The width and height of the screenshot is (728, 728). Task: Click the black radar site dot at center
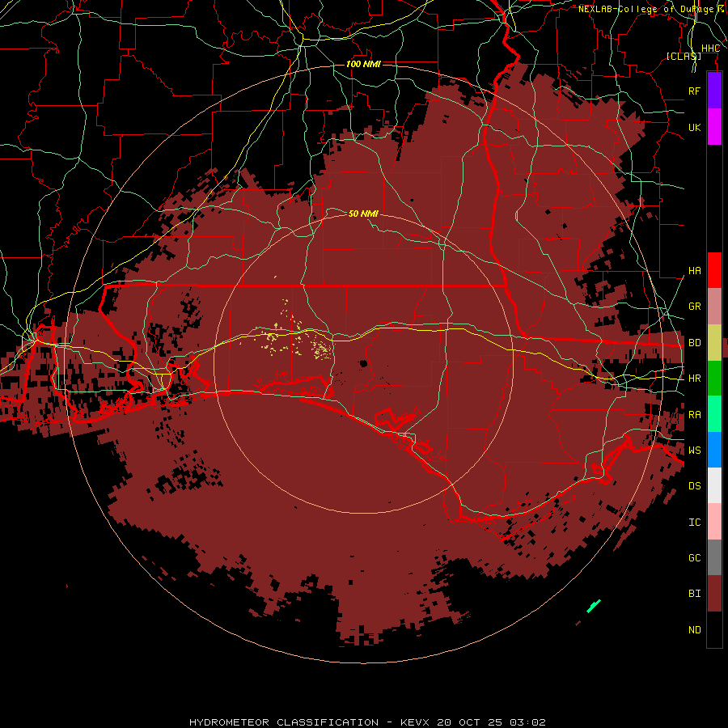pos(363,363)
